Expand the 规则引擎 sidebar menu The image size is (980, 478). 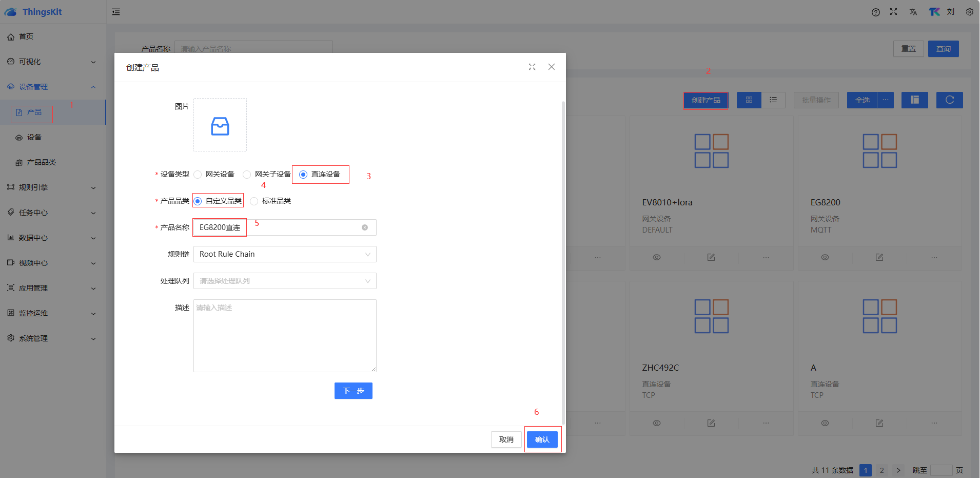(51, 187)
